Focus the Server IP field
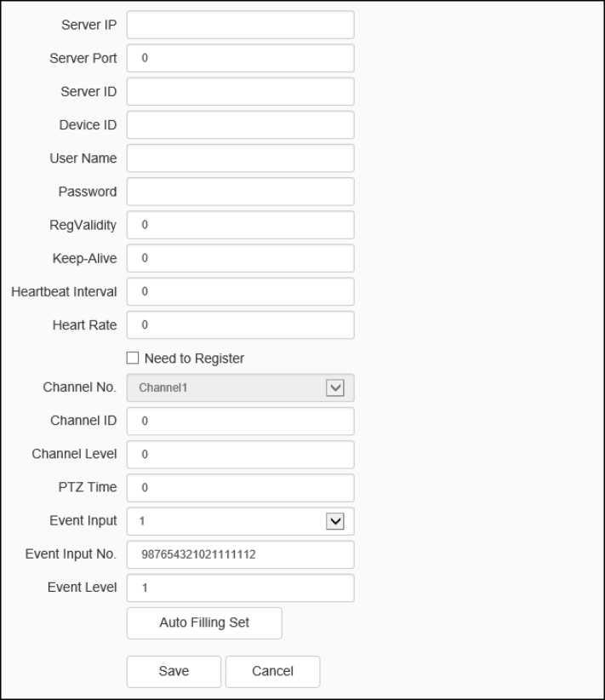Screen dimensions: 605x700 tap(240, 25)
